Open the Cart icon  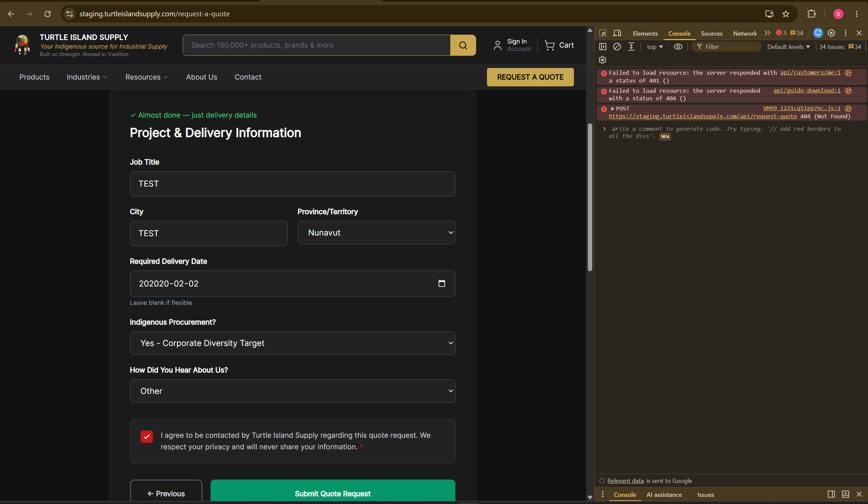[x=549, y=45]
